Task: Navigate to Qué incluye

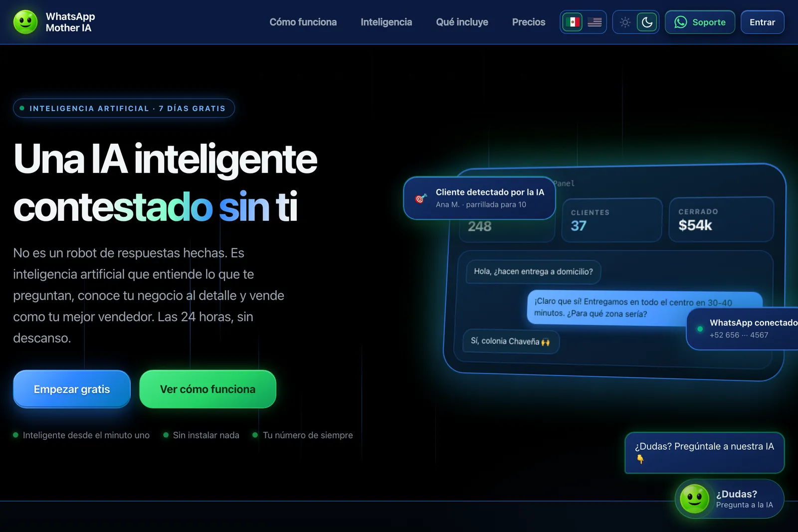Action: pyautogui.click(x=462, y=22)
